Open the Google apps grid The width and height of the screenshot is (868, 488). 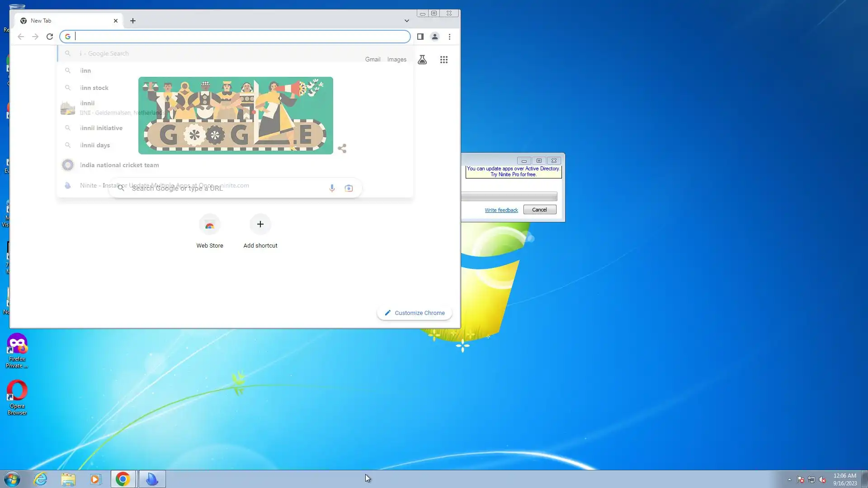[x=443, y=60]
